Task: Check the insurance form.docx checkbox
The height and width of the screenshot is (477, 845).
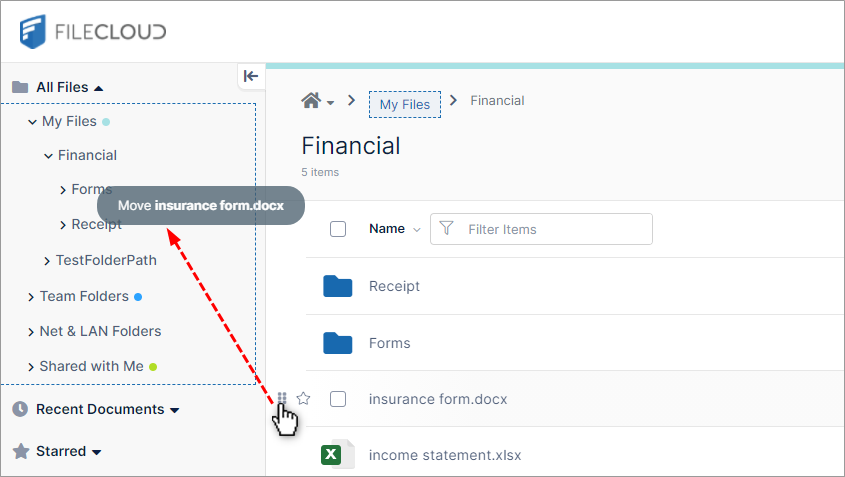Action: click(x=338, y=399)
